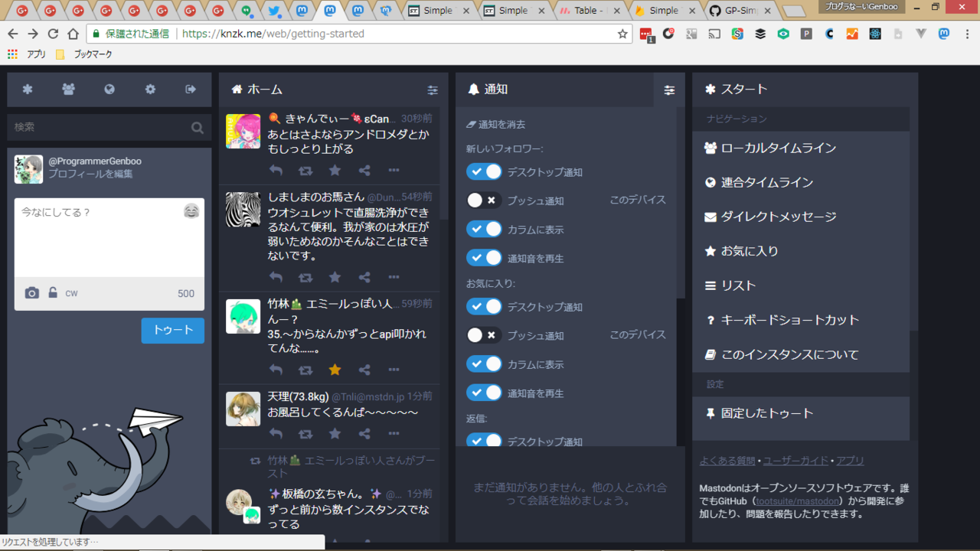The width and height of the screenshot is (980, 551).
Task: Change post privacy with the lock icon
Action: click(53, 293)
